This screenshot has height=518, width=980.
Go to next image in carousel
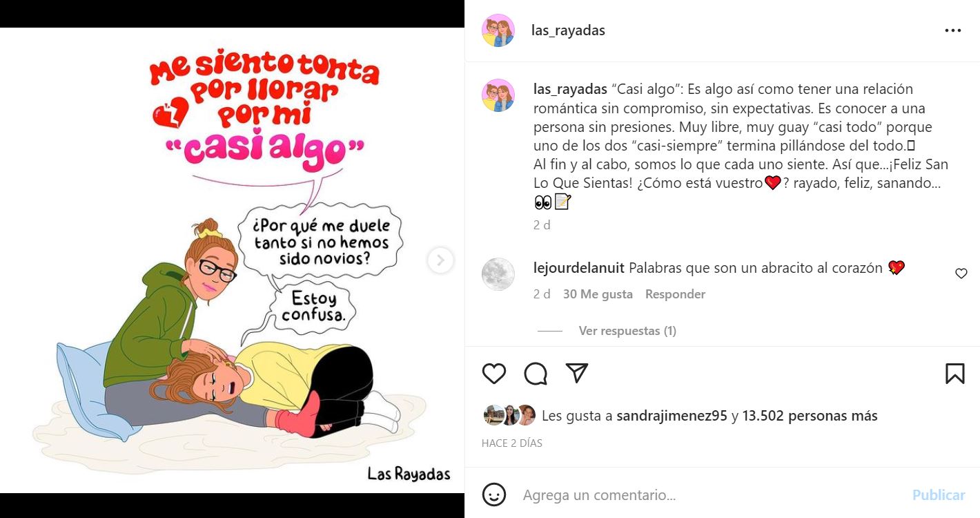[440, 260]
